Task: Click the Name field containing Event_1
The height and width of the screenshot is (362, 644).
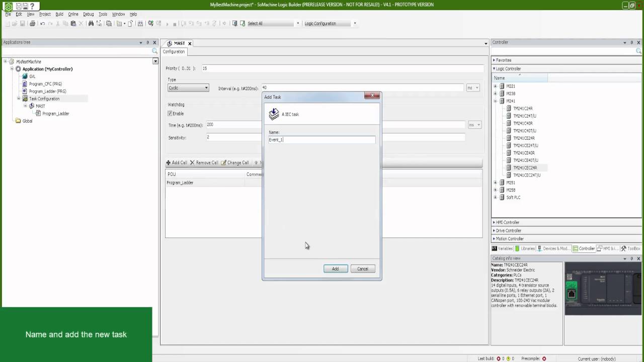Action: pyautogui.click(x=322, y=140)
